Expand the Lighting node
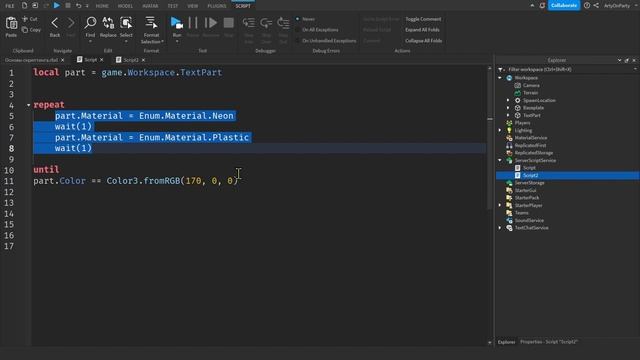 tap(500, 131)
